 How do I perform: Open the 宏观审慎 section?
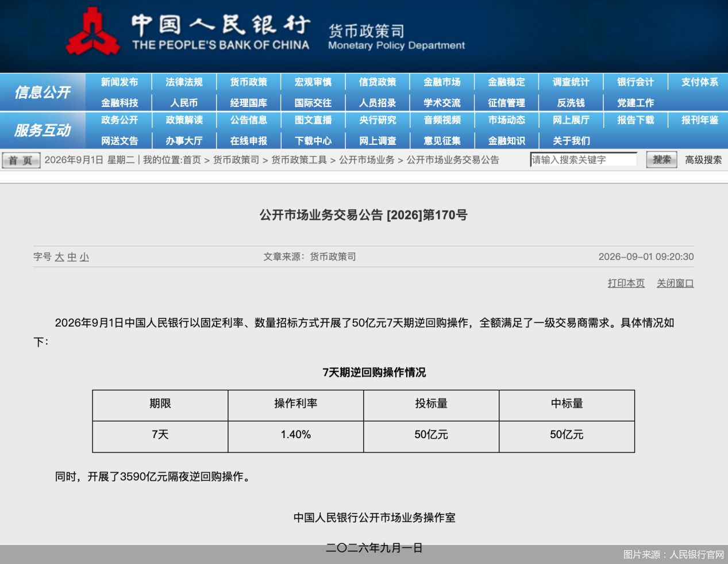pos(313,82)
